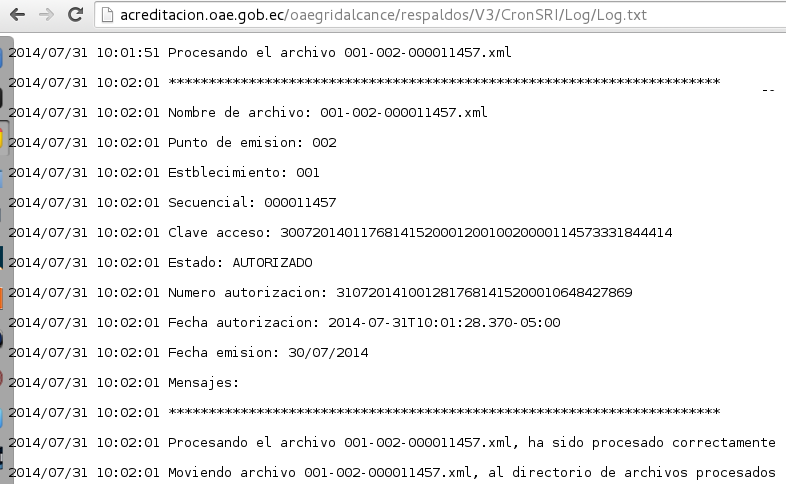Image resolution: width=786 pixels, height=484 pixels.
Task: Click the forward navigation arrow
Action: pyautogui.click(x=46, y=15)
